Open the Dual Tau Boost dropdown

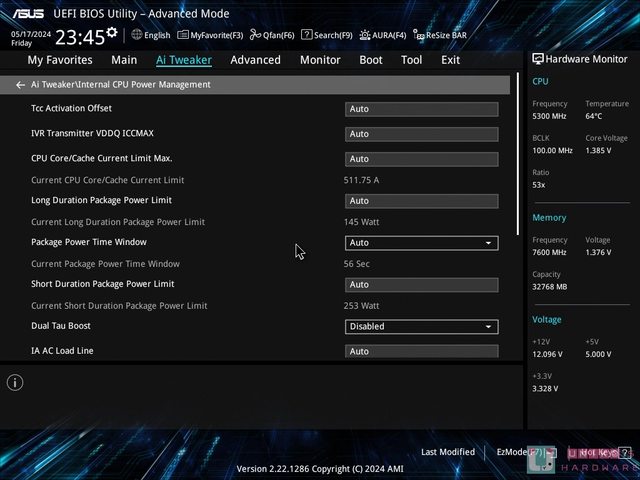click(x=421, y=326)
